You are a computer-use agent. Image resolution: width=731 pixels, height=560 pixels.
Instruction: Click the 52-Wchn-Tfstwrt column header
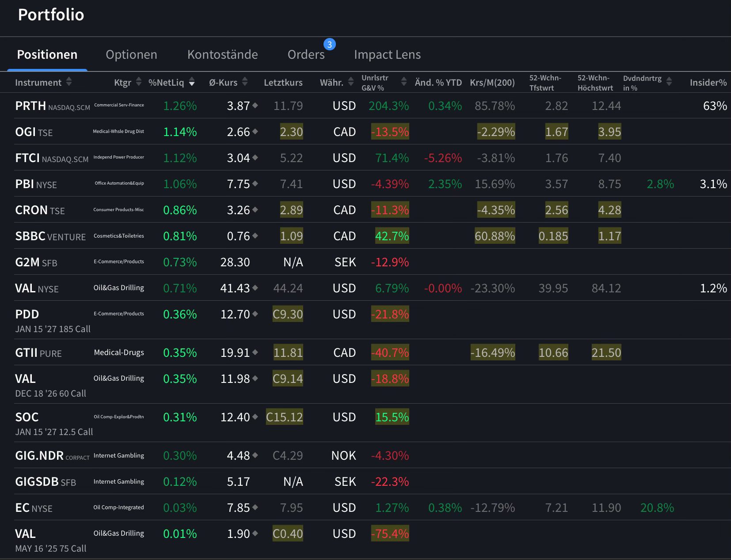tap(545, 83)
